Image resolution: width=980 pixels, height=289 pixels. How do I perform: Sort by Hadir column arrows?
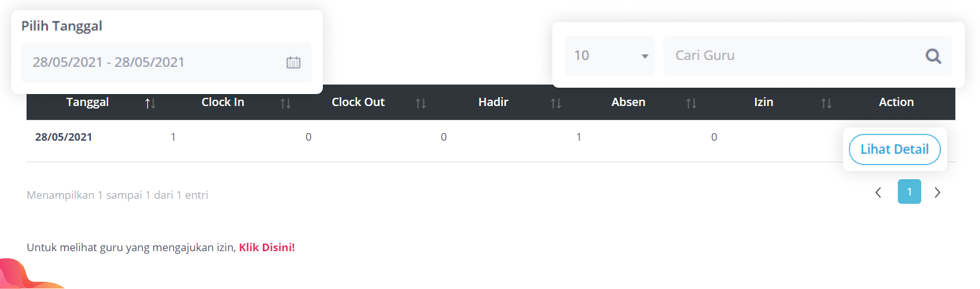[556, 103]
